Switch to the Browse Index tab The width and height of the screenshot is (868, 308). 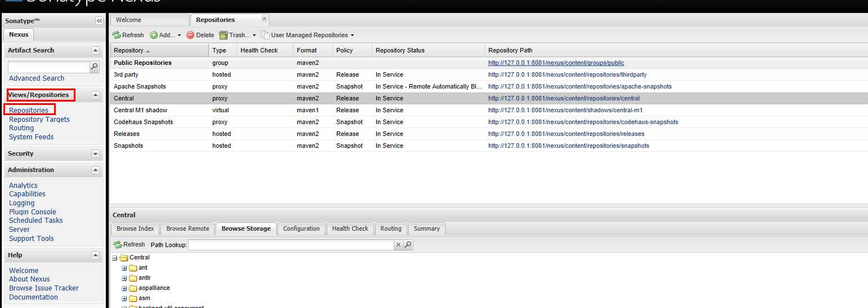point(135,228)
